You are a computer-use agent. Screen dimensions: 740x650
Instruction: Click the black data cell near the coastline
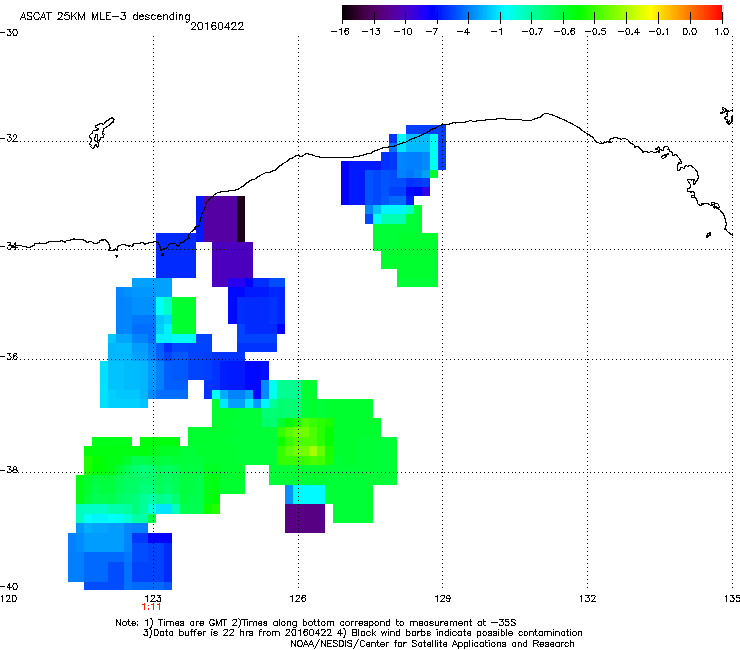tap(241, 219)
